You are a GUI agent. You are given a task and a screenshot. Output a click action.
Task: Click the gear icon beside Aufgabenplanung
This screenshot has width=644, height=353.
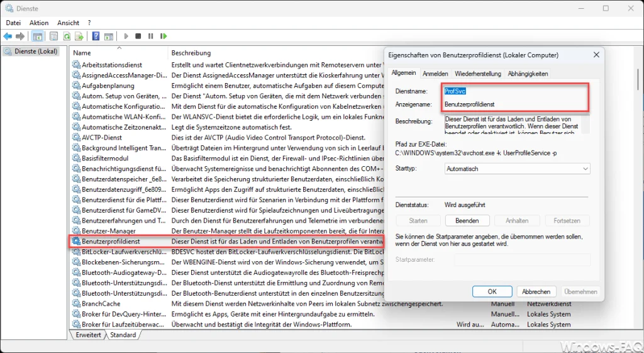point(76,86)
